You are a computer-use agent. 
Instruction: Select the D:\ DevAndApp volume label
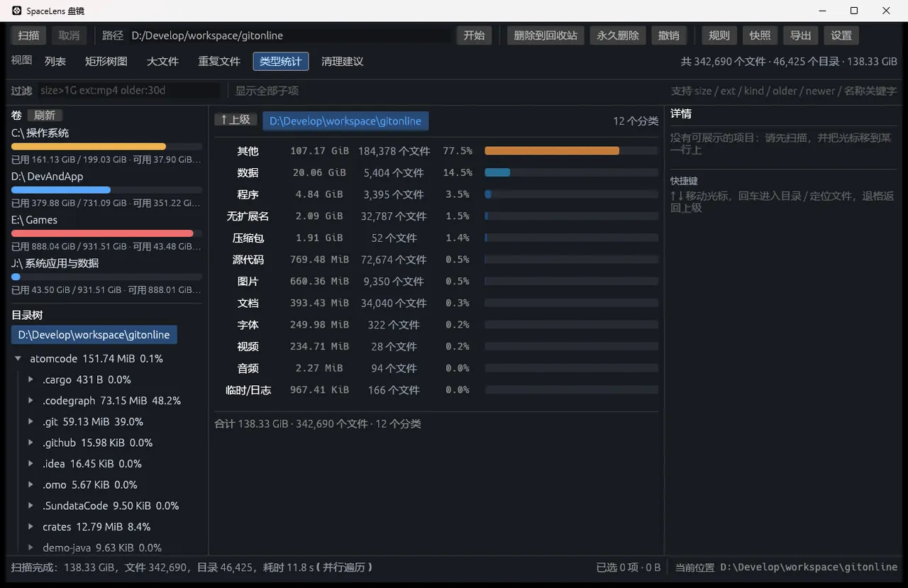tap(47, 177)
